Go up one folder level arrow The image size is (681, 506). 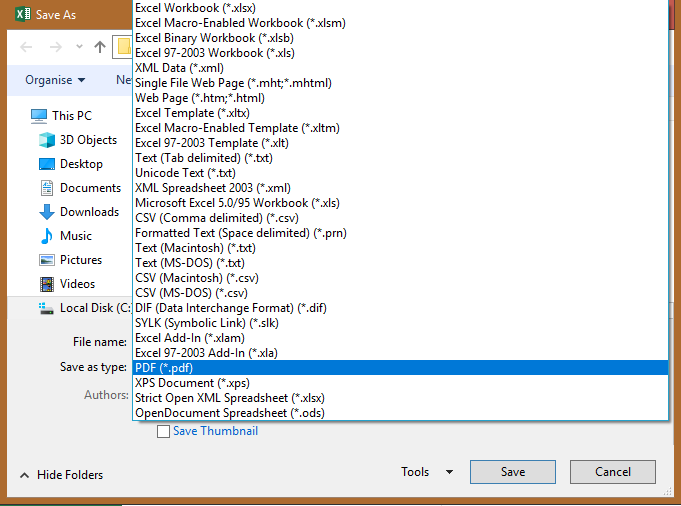(100, 47)
